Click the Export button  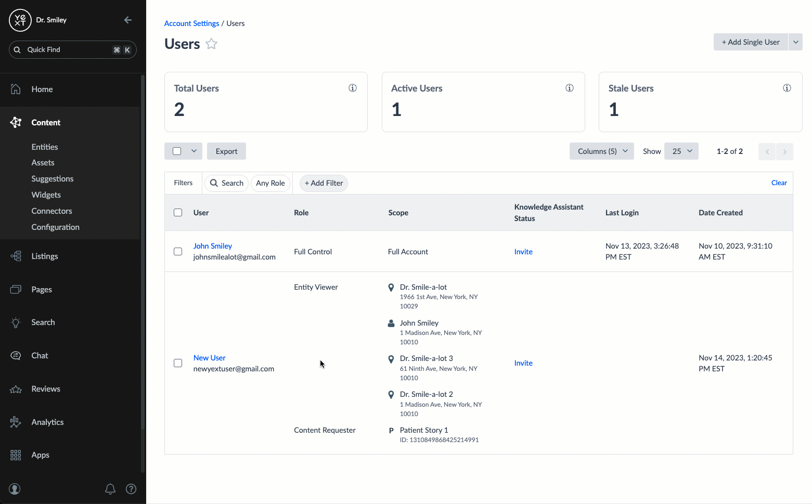226,151
